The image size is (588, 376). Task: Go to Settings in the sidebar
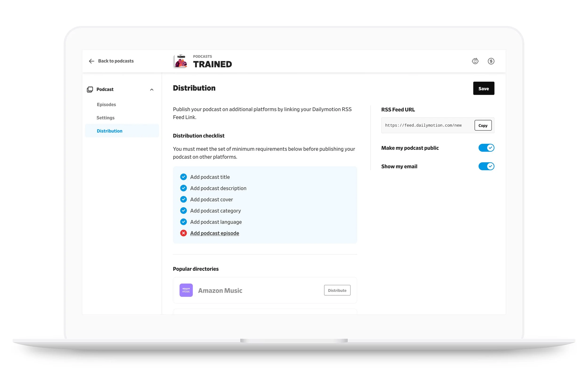pos(105,118)
